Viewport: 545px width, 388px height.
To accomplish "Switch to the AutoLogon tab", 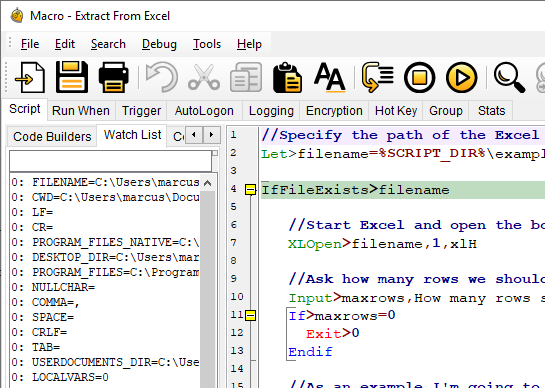I will [204, 111].
